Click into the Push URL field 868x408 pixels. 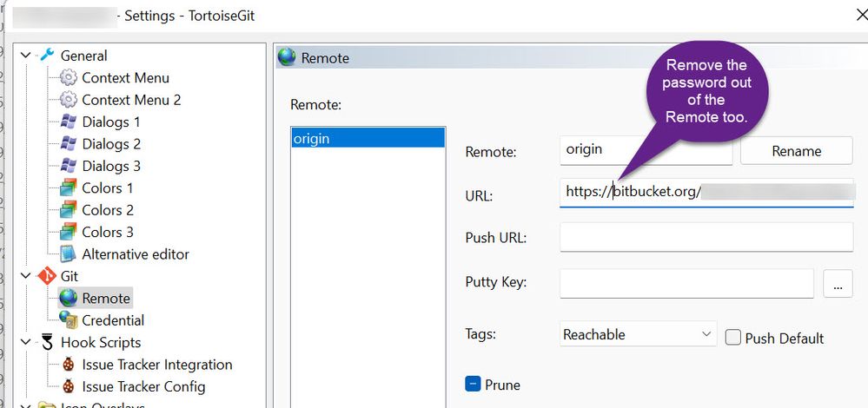click(x=706, y=237)
